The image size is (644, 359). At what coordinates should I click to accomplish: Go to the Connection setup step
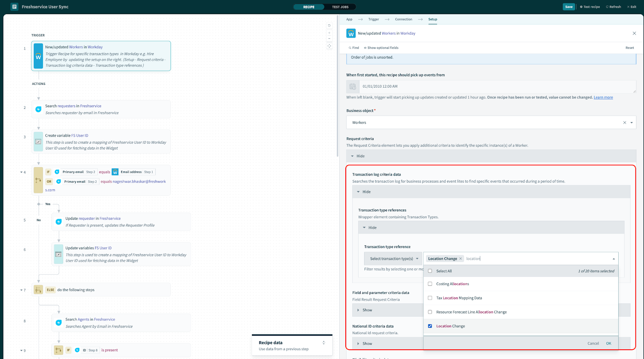click(x=403, y=19)
